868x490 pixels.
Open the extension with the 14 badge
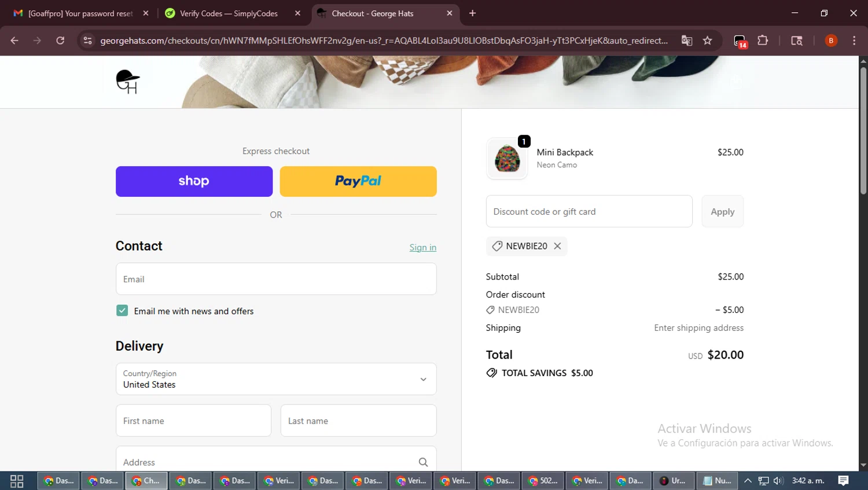[740, 41]
